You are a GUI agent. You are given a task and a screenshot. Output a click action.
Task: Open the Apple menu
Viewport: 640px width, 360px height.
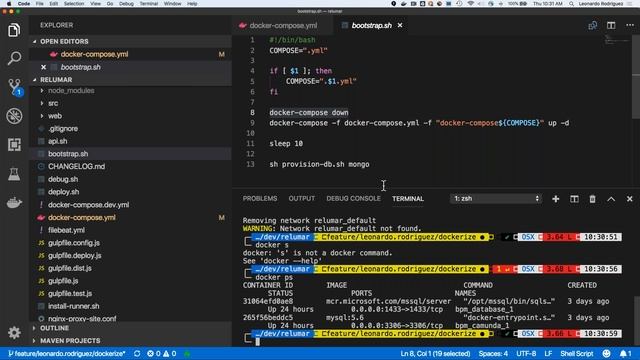coord(9,4)
